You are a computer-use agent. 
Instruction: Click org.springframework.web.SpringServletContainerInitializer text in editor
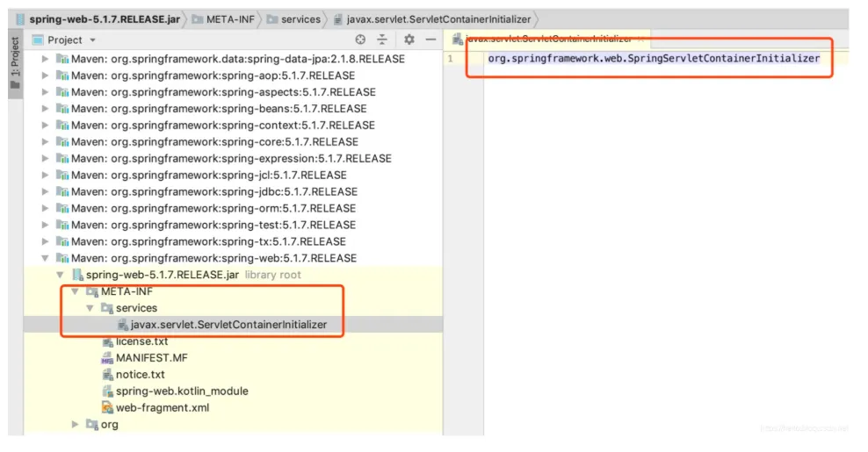point(654,58)
